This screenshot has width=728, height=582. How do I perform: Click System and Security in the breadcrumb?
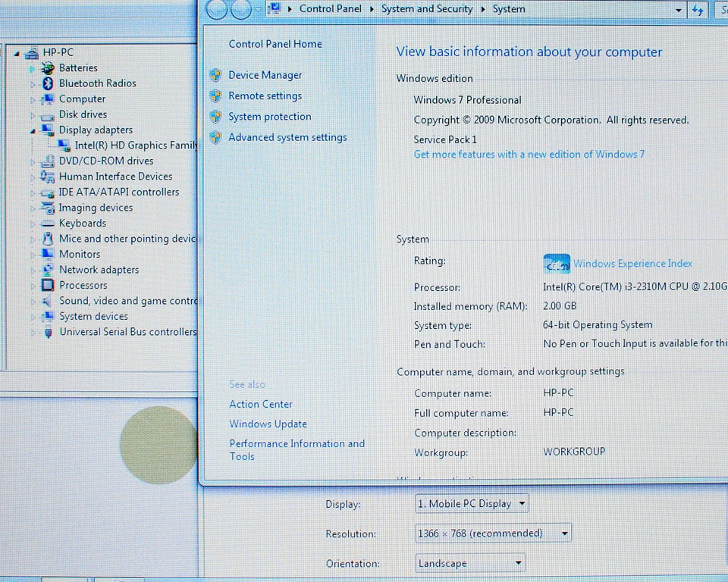tap(427, 9)
